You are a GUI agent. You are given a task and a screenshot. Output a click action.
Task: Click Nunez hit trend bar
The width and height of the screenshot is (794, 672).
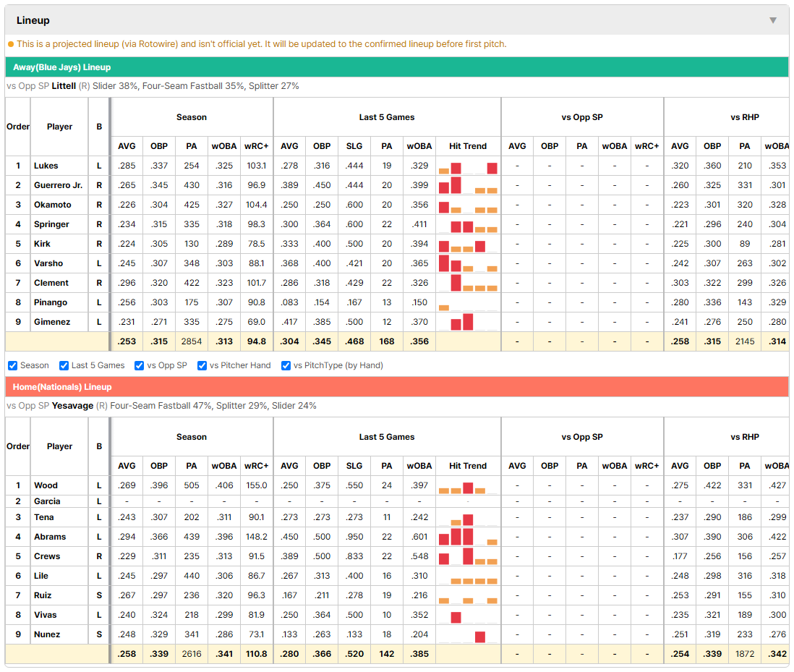click(480, 637)
